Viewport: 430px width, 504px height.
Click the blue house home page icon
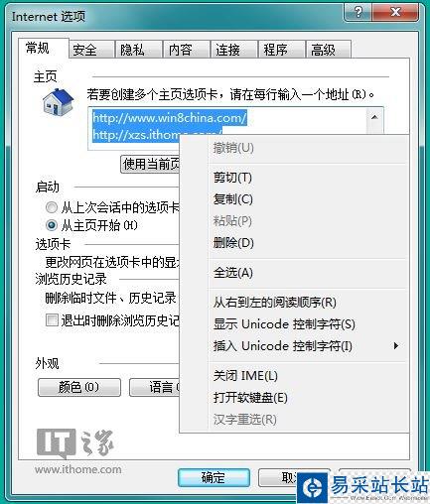pos(58,102)
